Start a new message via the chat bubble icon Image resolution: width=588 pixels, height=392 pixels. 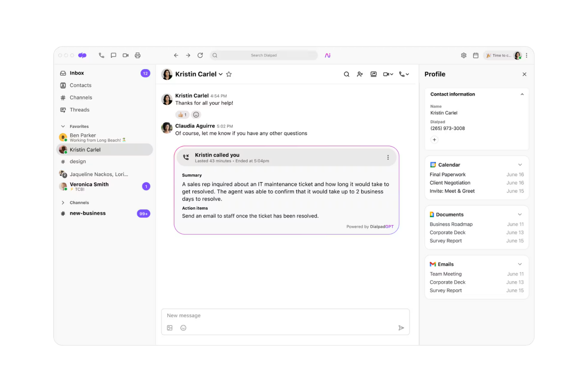point(113,55)
